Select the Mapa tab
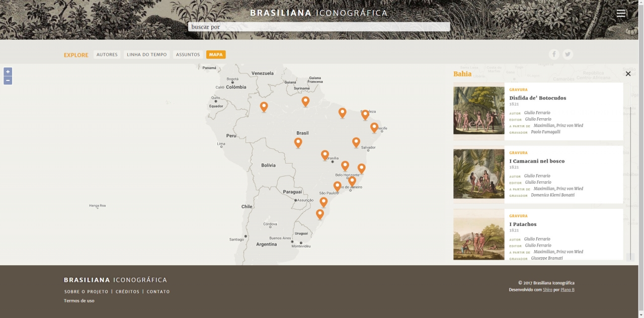This screenshot has height=318, width=644. click(216, 55)
